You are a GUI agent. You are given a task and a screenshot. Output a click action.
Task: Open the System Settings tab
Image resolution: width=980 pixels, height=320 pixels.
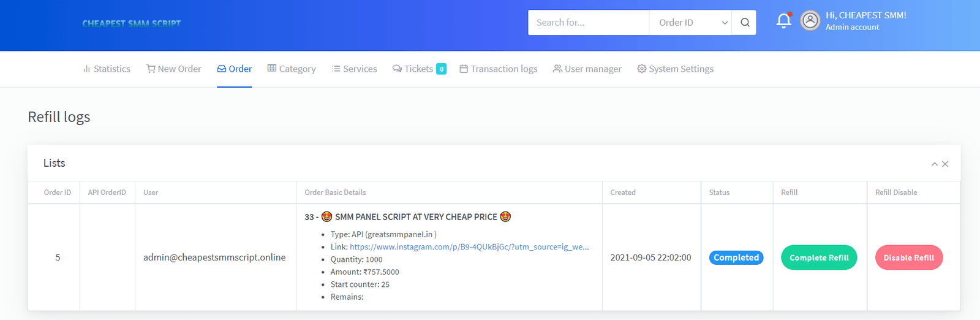(676, 69)
